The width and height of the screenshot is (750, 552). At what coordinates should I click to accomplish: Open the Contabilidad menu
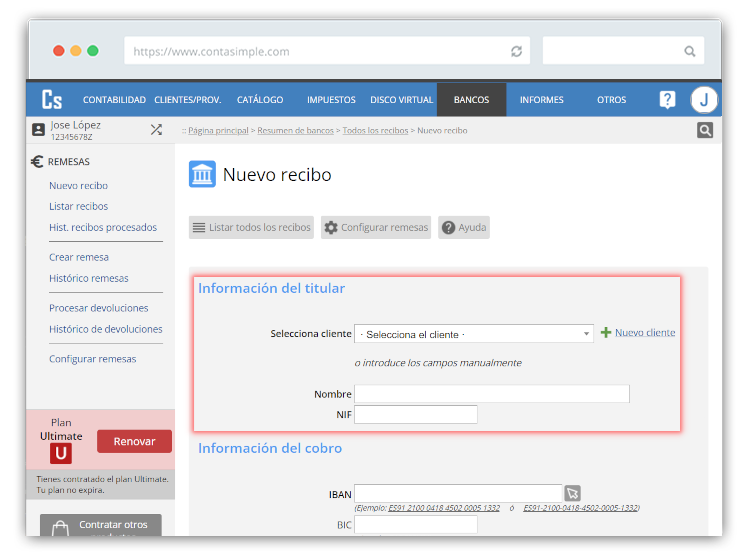point(114,100)
